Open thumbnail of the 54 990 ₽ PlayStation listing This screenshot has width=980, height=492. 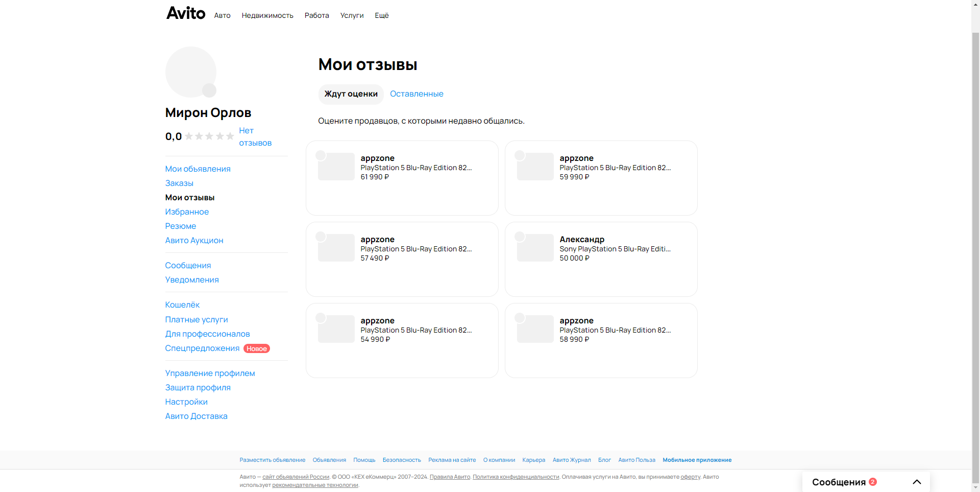tap(336, 329)
